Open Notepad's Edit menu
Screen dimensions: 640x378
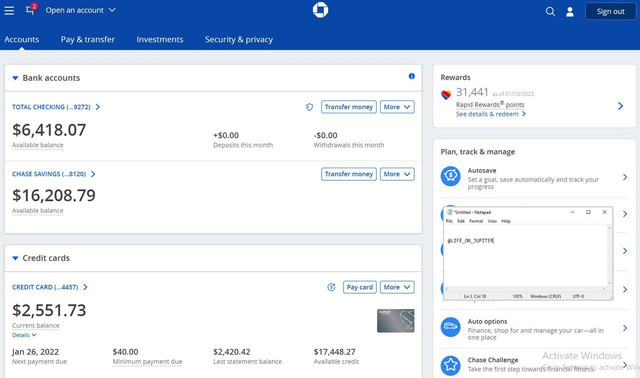pyautogui.click(x=461, y=221)
